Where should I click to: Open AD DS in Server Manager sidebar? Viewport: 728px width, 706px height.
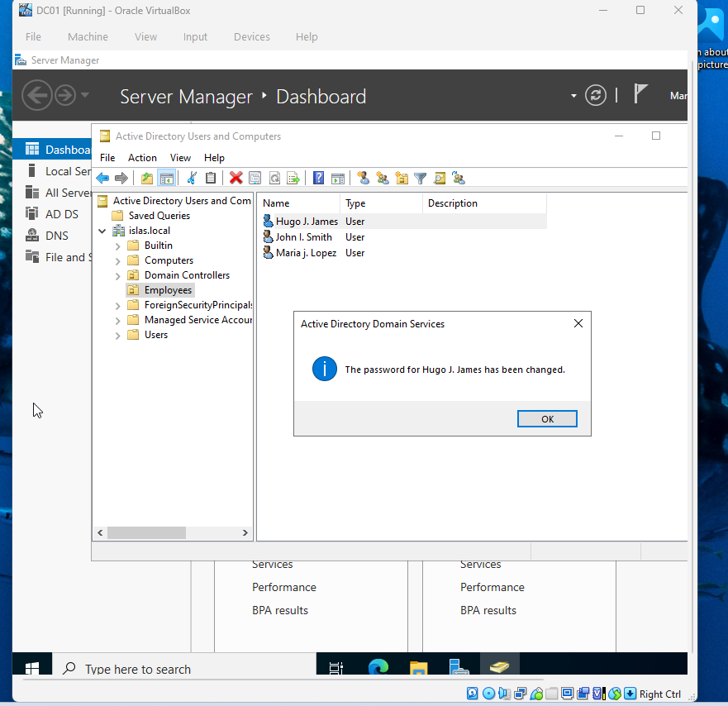[52, 214]
